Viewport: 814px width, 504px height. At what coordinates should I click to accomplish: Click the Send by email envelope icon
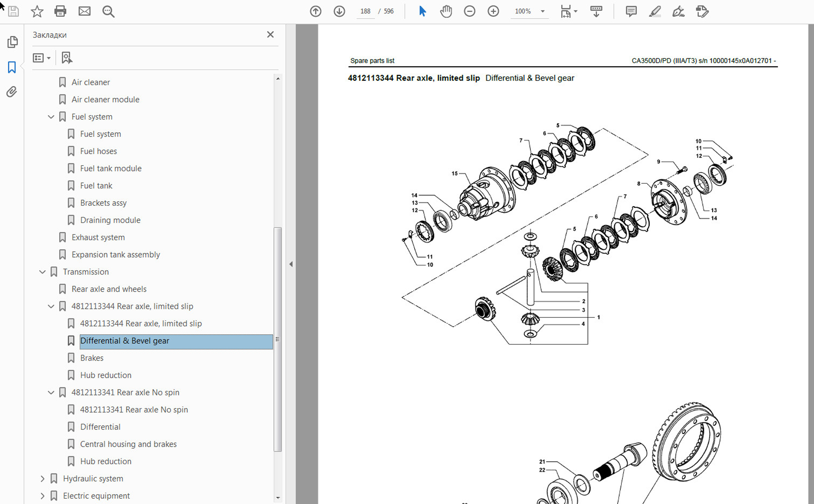[x=84, y=11]
